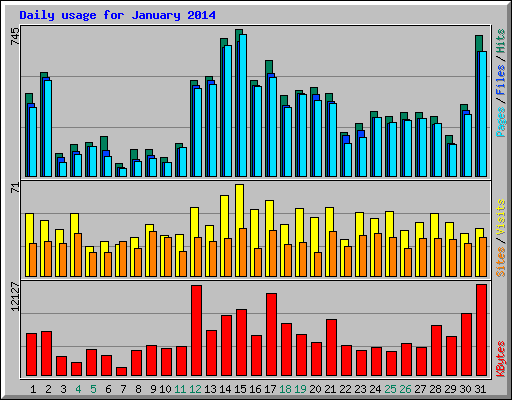This screenshot has width=512, height=400.
Task: Select day 17 on the x-axis
Action: pyautogui.click(x=270, y=389)
